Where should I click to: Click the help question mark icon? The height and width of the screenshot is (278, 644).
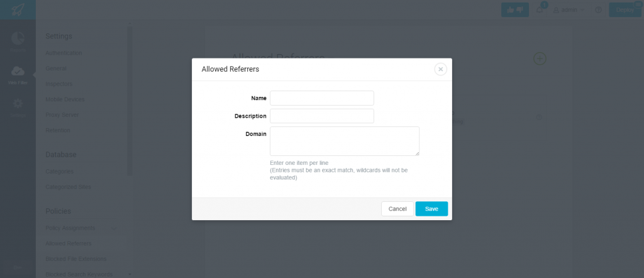(599, 10)
